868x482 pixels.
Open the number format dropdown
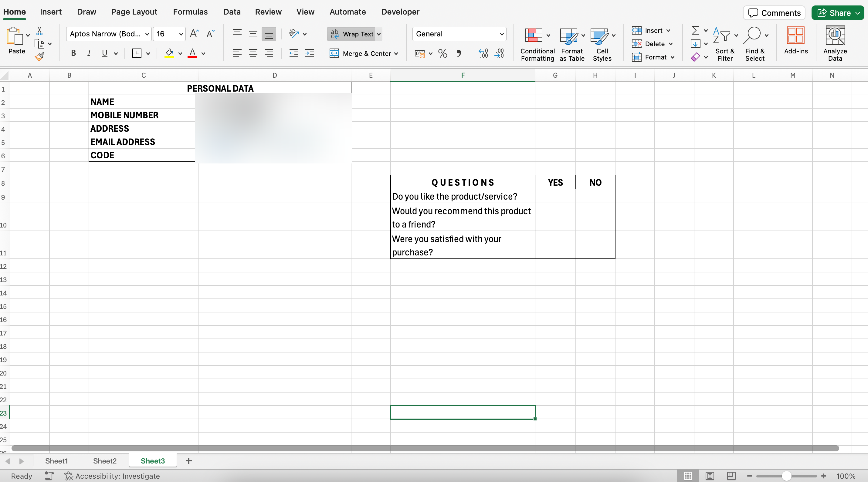[x=502, y=34]
